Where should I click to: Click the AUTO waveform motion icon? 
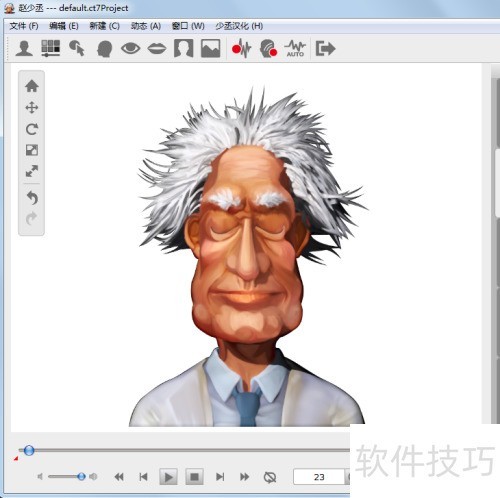(x=295, y=49)
